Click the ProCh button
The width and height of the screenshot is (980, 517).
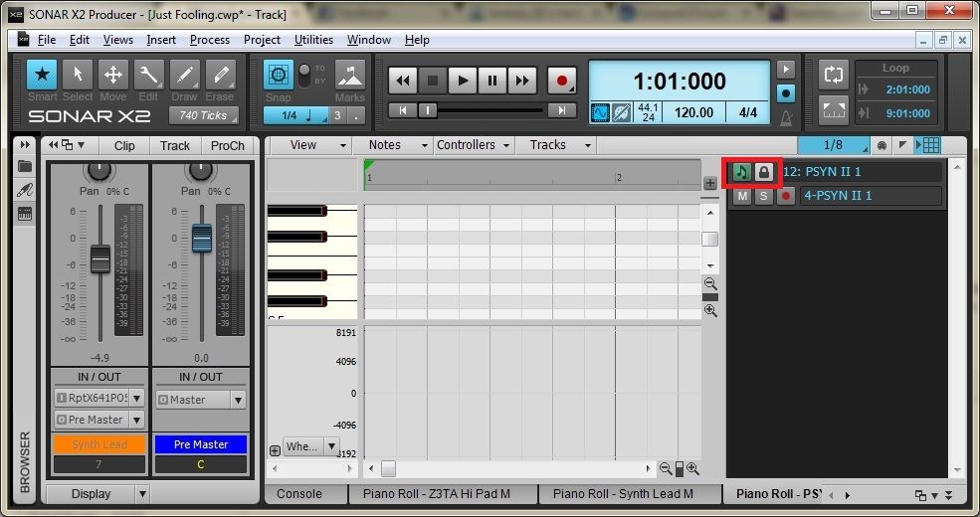coord(228,145)
